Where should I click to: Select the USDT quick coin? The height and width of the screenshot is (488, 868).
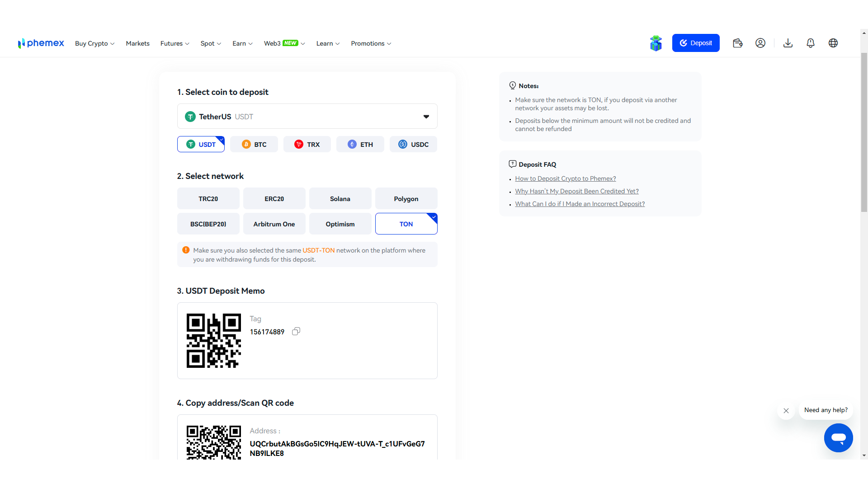point(201,144)
